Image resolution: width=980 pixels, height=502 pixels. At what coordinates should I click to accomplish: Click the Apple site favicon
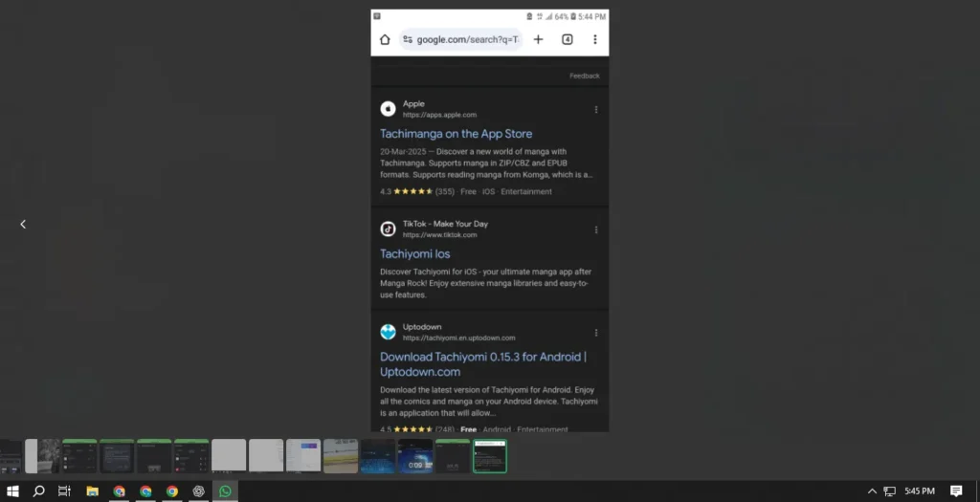(388, 109)
